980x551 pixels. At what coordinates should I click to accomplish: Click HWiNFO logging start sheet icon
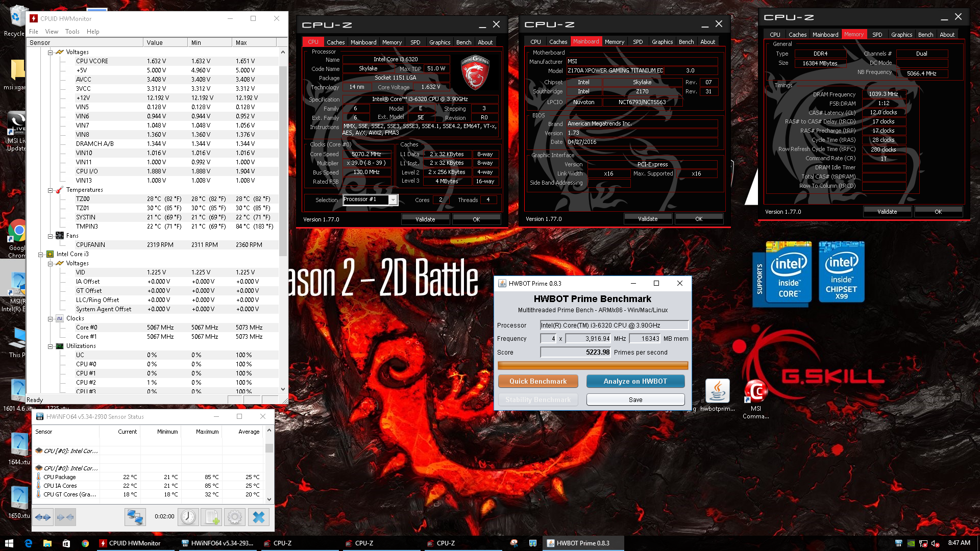pyautogui.click(x=211, y=517)
